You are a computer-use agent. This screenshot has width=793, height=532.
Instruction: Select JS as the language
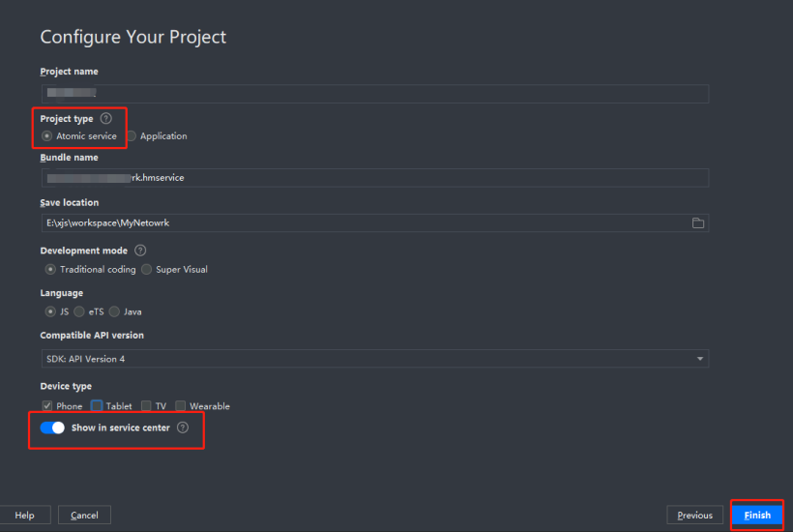[x=50, y=312]
